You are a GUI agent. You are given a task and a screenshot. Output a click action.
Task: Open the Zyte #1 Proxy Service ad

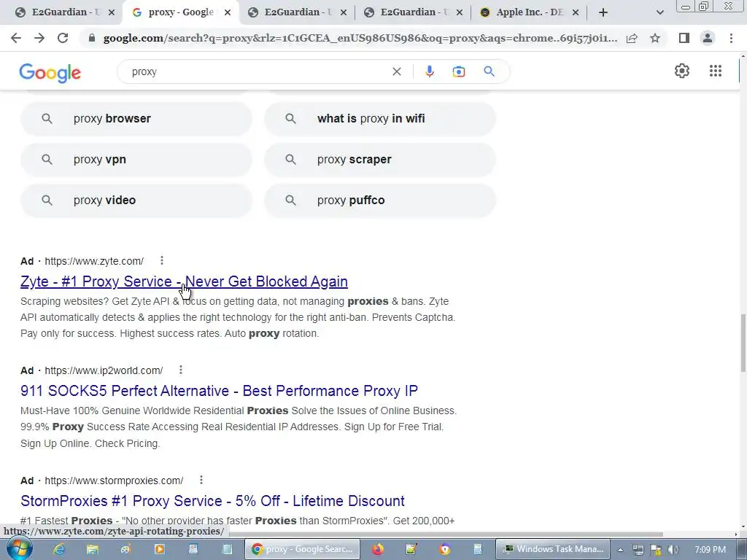click(184, 281)
